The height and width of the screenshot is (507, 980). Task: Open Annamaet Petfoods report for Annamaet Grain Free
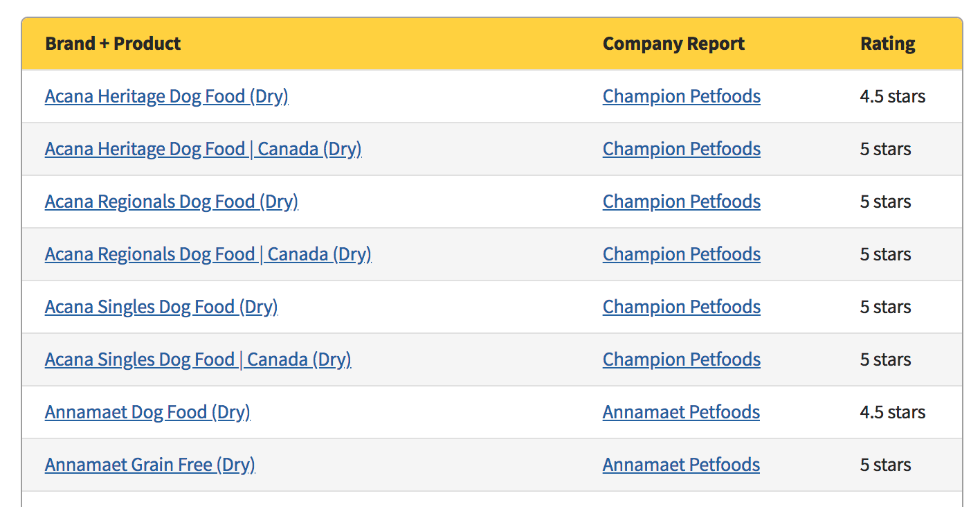point(681,465)
